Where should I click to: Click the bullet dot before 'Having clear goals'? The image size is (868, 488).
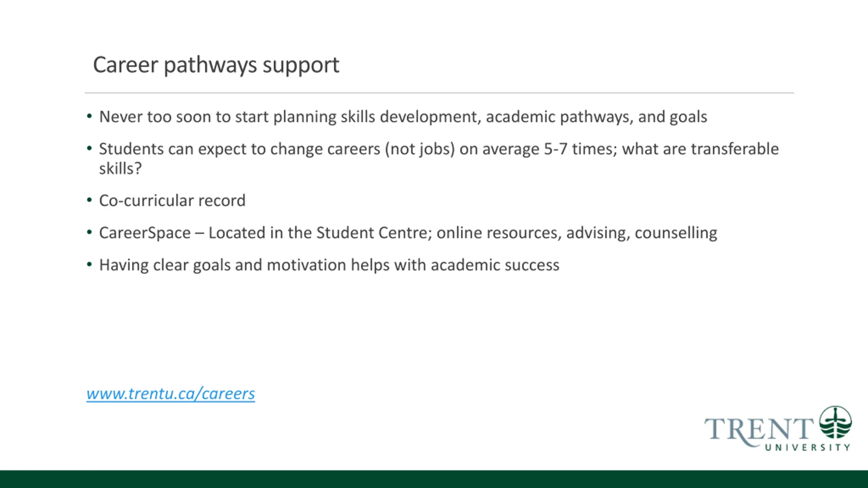tap(89, 265)
